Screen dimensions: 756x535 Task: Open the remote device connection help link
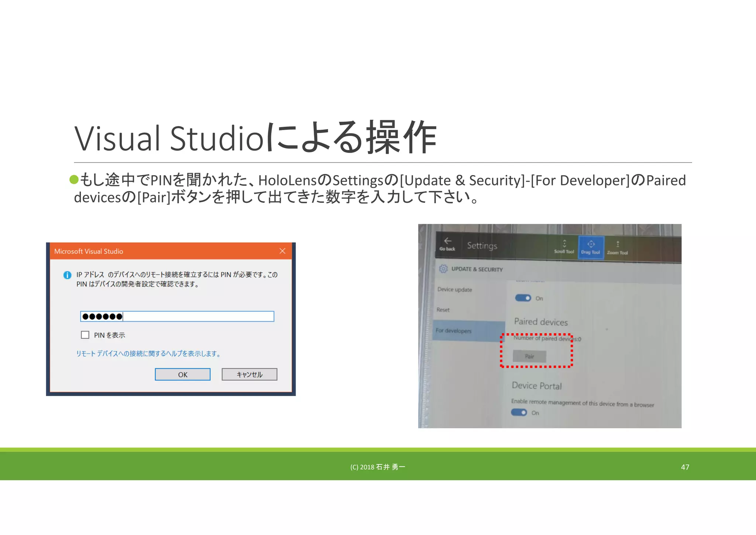(148, 354)
